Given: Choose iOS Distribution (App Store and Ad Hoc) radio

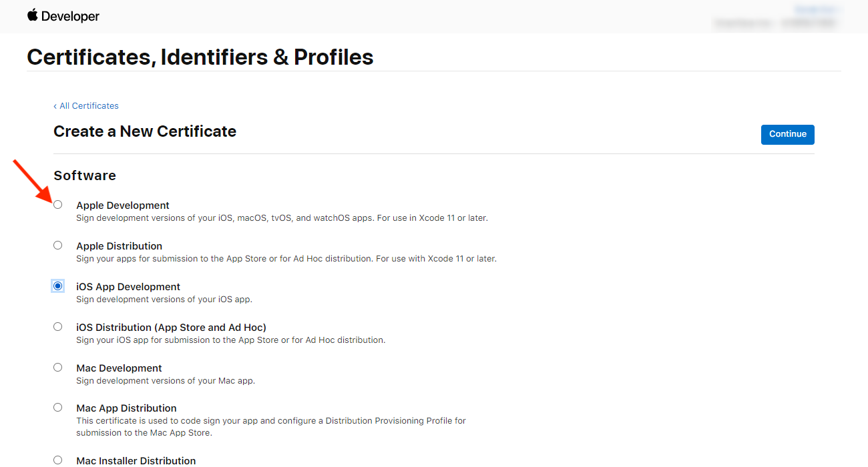Looking at the screenshot, I should pos(58,327).
